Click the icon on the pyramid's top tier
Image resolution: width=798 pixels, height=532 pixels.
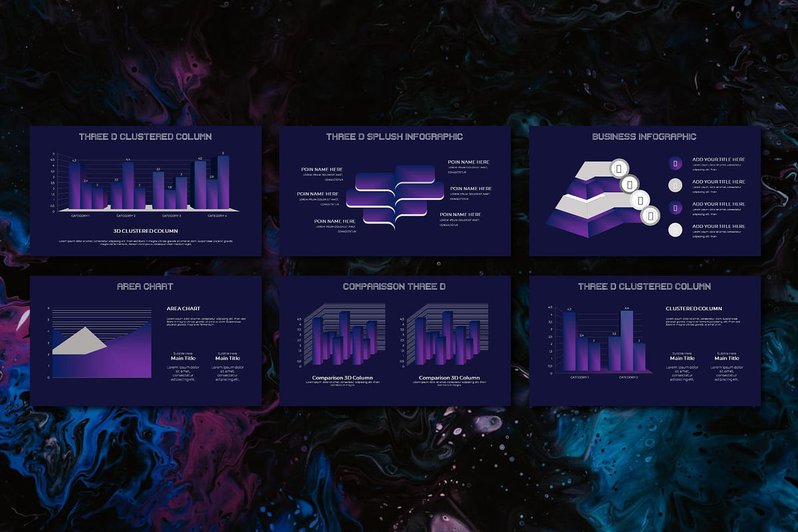tap(619, 168)
